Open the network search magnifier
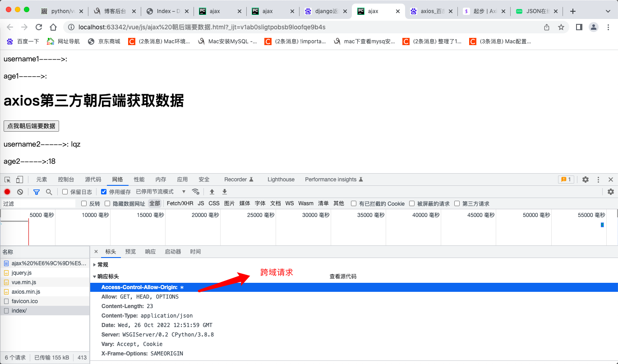 click(49, 192)
